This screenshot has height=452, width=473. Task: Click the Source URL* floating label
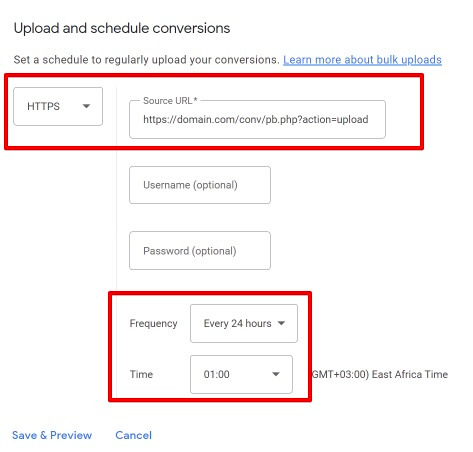click(x=170, y=100)
